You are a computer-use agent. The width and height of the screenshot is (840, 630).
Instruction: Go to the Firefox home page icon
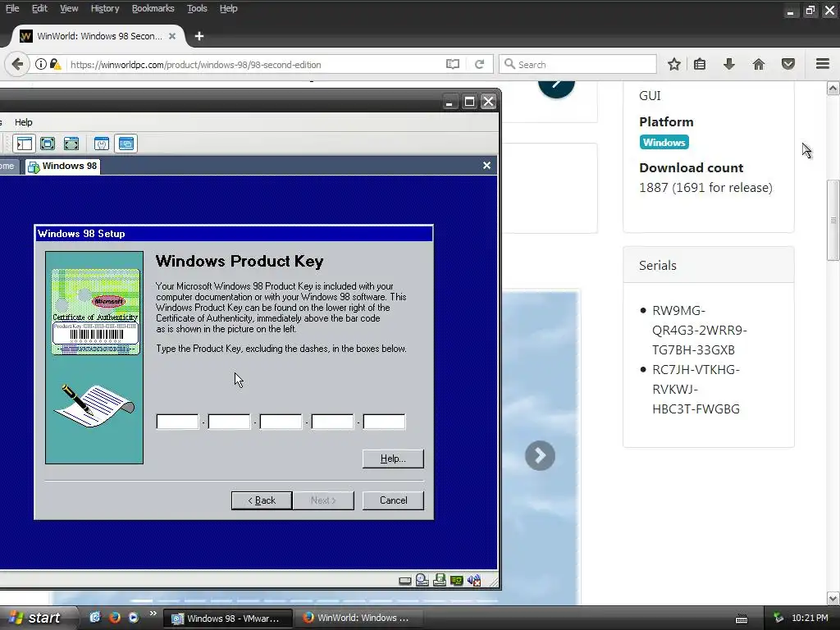759,64
